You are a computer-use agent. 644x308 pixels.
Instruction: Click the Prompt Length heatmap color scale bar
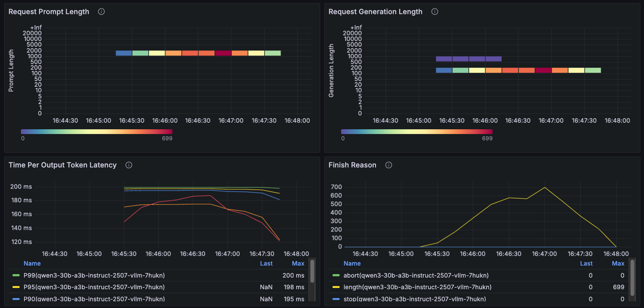pyautogui.click(x=97, y=132)
